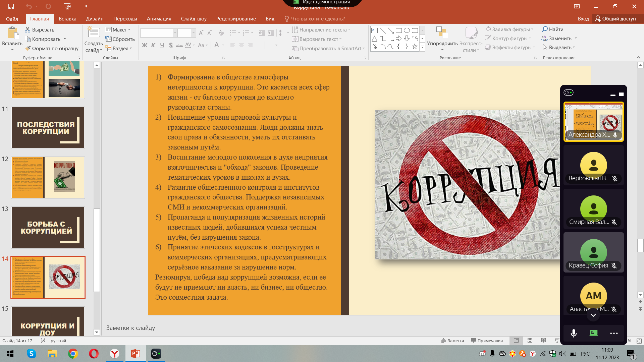Click Cut (Вырезать) scissors command
The image size is (644, 362).
coord(40,30)
